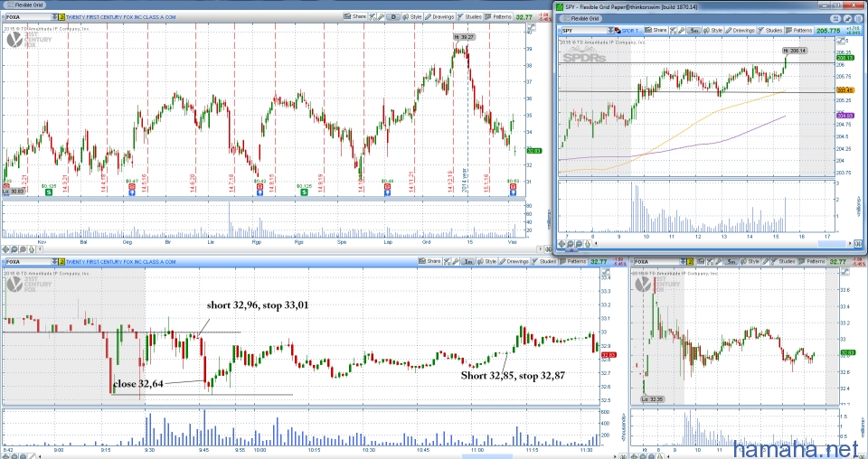Open Studies menu in daily FOXA chart
Screen dimensions: 868x459
(x=469, y=16)
